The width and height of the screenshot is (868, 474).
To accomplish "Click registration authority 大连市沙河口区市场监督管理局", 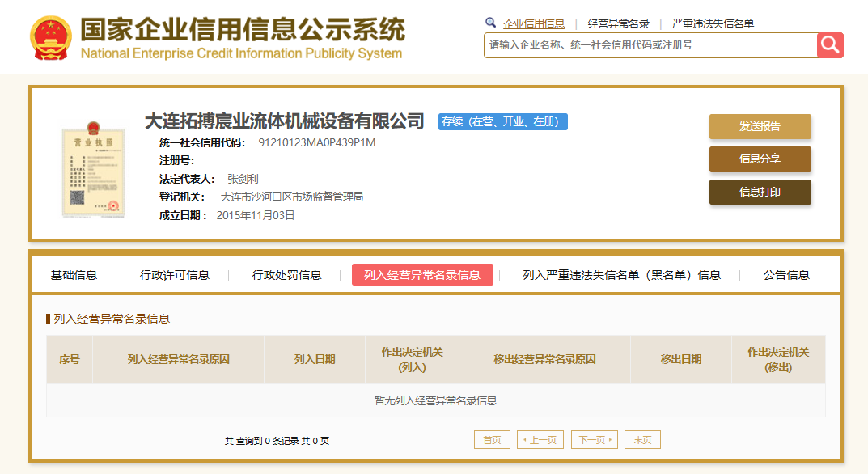I will click(x=292, y=197).
